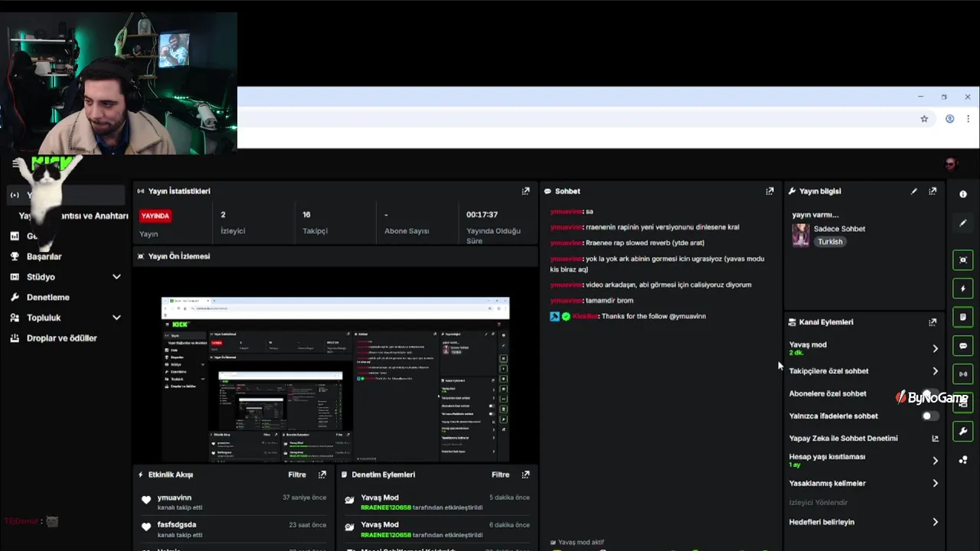Viewport: 980px width, 551px height.
Task: Click the bookmark star in Chrome address bar
Action: pos(924,119)
